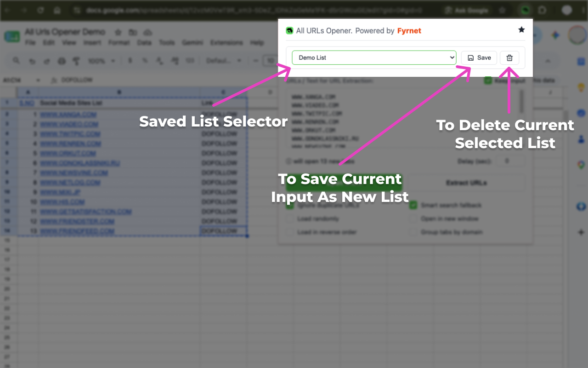Check the Load in reverse order box
Image resolution: width=588 pixels, height=368 pixels.
pyautogui.click(x=289, y=232)
